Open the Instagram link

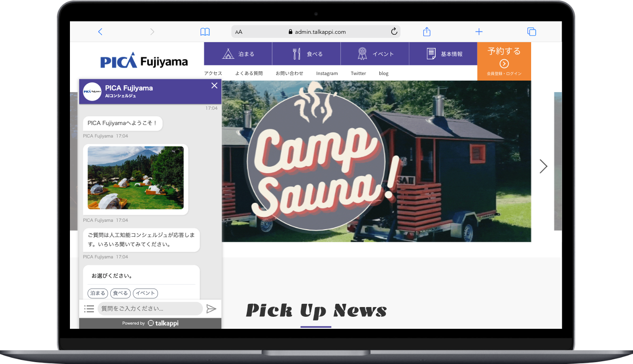coord(327,73)
